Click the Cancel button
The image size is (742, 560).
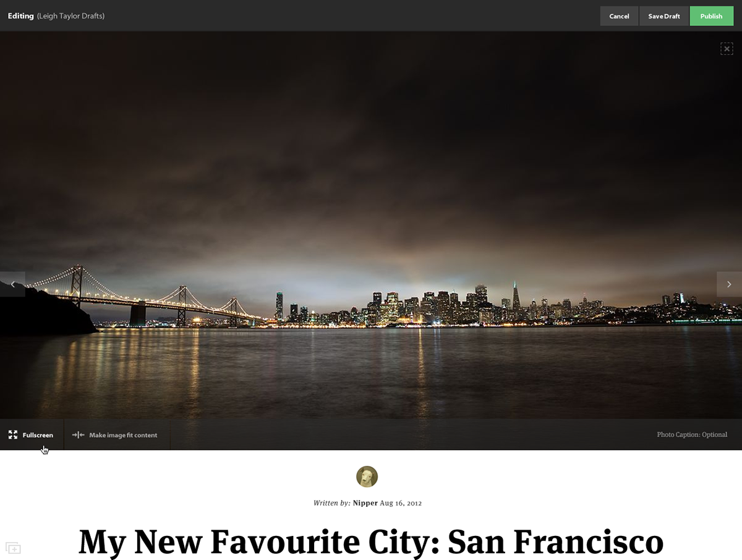pos(619,16)
